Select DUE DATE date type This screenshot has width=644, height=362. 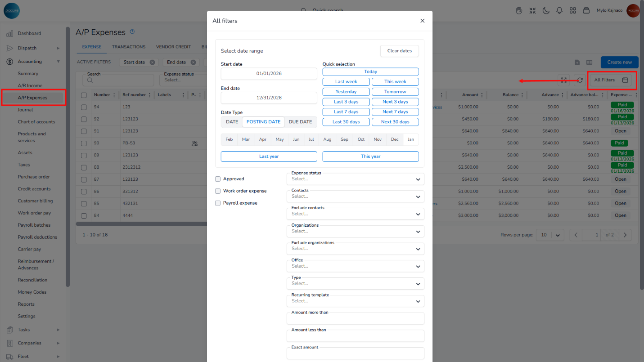pos(300,122)
